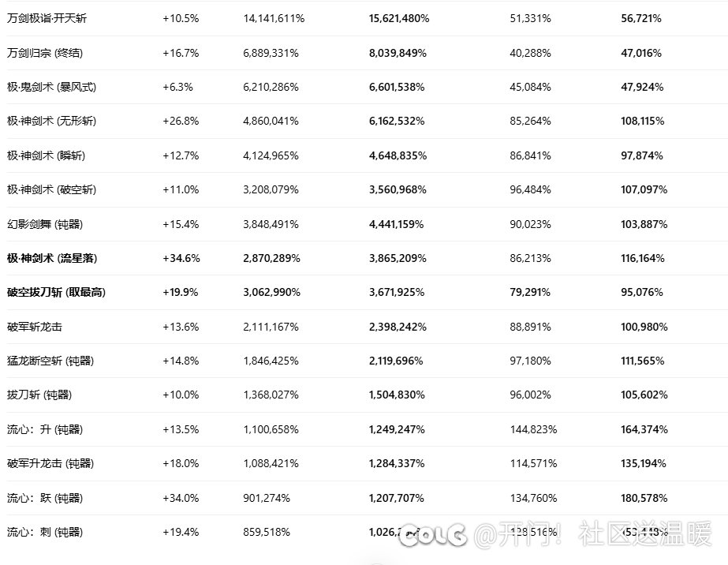Screen dimensions: 728x565
Task: Select the 180,578% value cell
Action: (x=644, y=498)
